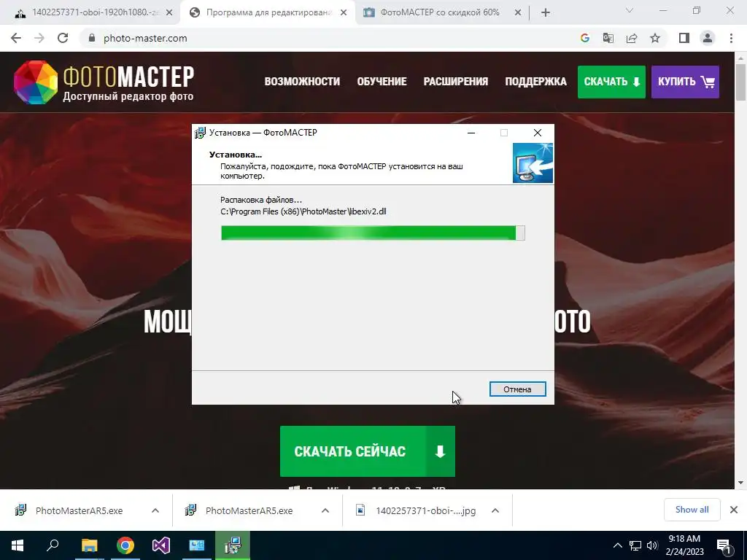
Task: Click the installer progress bar
Action: click(x=373, y=233)
